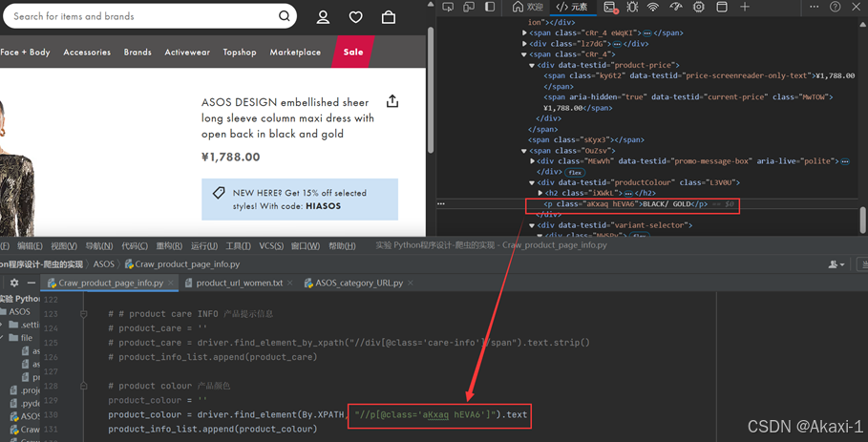Switch to Welcome (欢迎) DevTools tab
868x442 pixels.
tap(527, 7)
